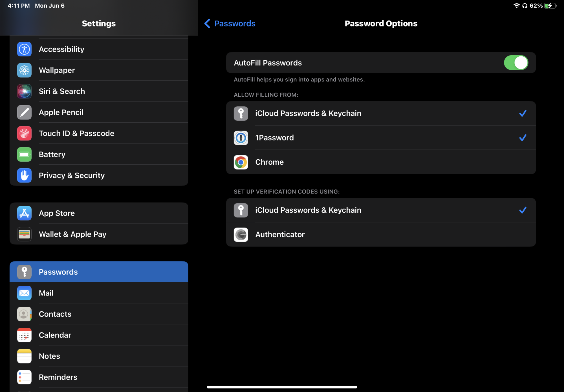Select Authenticator for verification codes
The image size is (564, 392).
coord(381,235)
